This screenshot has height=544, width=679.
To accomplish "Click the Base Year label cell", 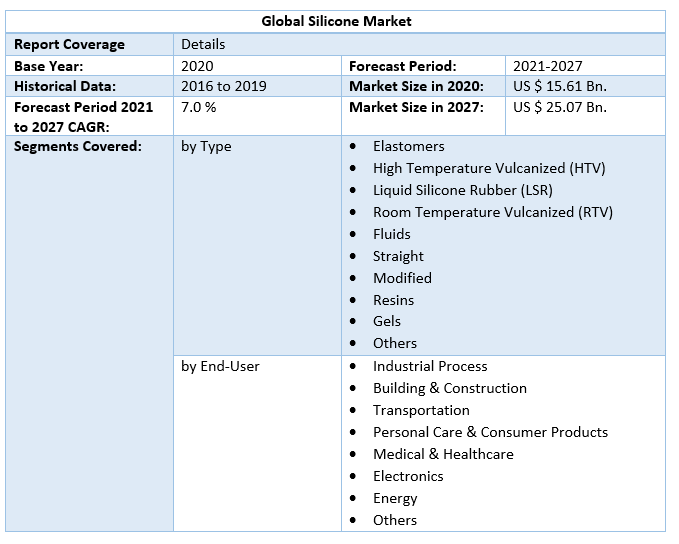I will [48, 65].
